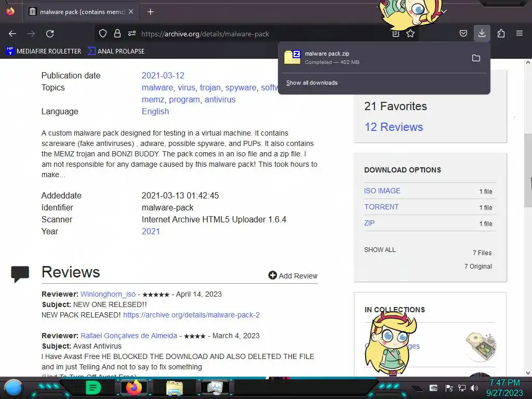The width and height of the screenshot is (532, 399).
Task: Click SHOW ALL download files
Action: pos(380,250)
